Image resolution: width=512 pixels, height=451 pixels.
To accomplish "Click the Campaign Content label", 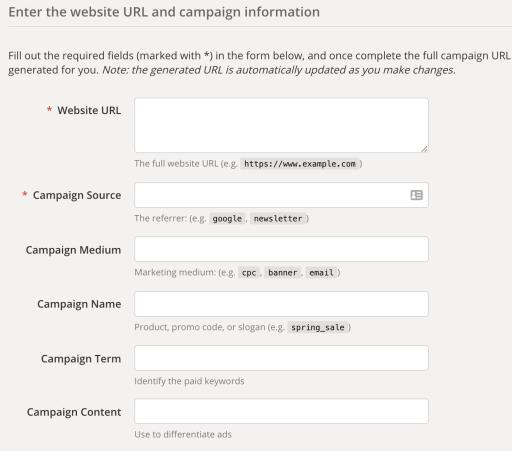I will click(74, 412).
